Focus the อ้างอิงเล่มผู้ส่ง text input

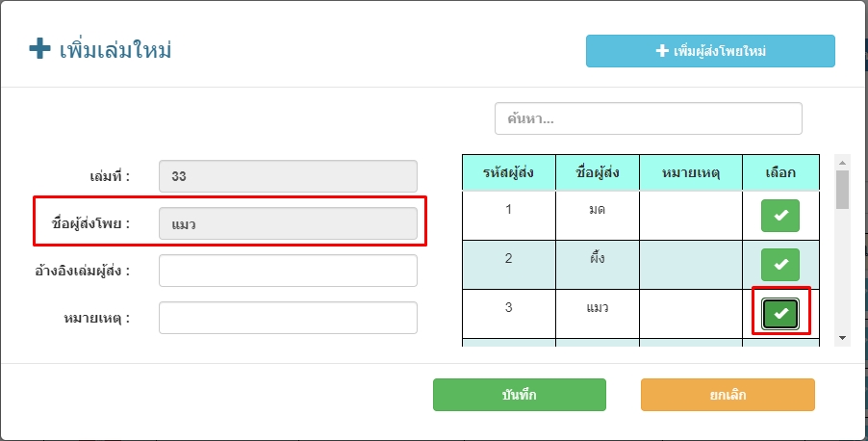[287, 271]
